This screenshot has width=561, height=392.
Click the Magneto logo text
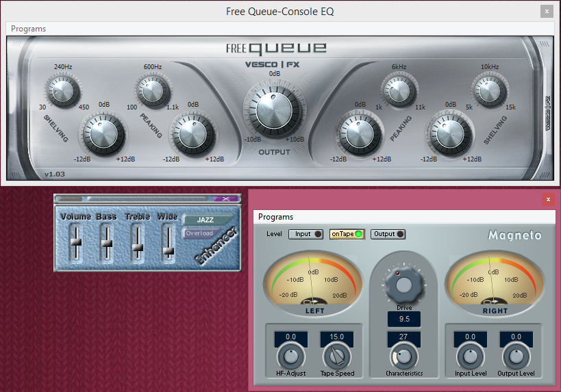(515, 235)
